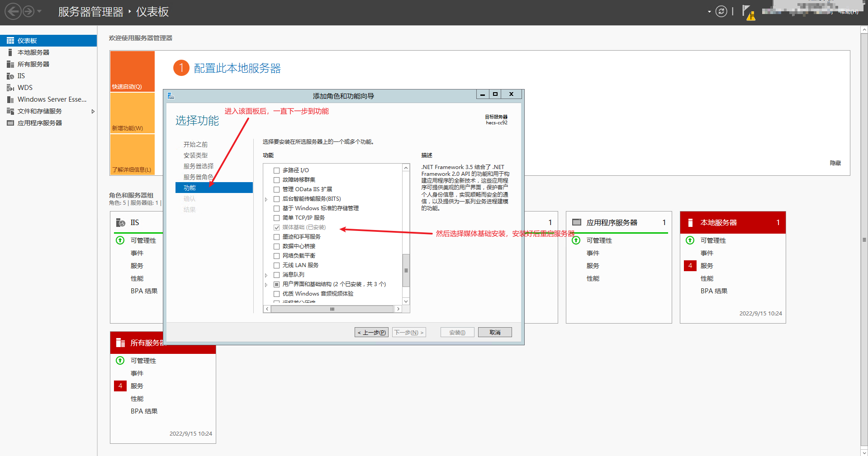Select the 新增功能(W) tile
Image resolution: width=868 pixels, height=456 pixels.
coord(132,113)
